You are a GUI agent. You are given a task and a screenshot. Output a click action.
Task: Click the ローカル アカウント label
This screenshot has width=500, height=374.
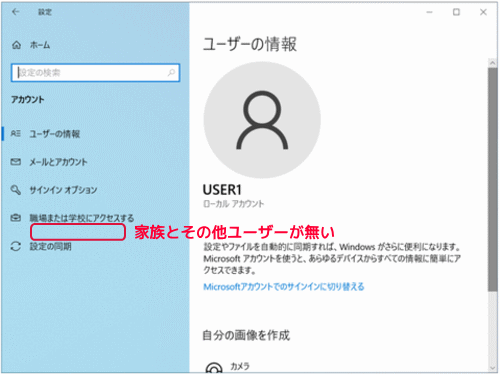coord(234,204)
